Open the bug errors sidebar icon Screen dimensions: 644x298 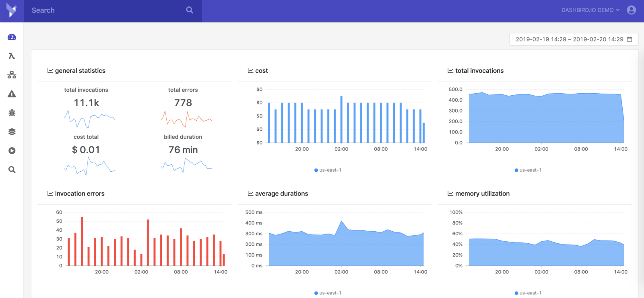pos(12,113)
